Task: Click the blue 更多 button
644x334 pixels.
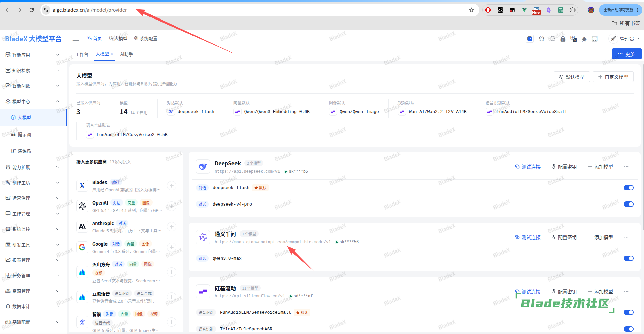Action: coord(627,54)
